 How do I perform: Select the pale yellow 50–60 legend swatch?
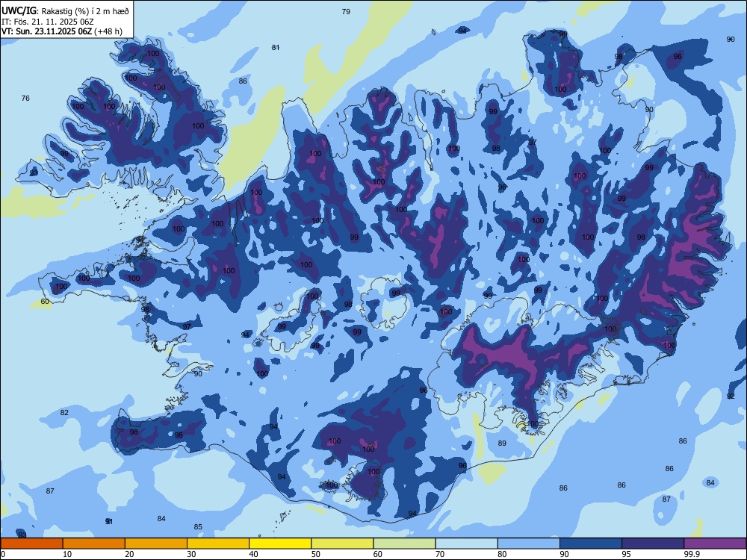342,544
